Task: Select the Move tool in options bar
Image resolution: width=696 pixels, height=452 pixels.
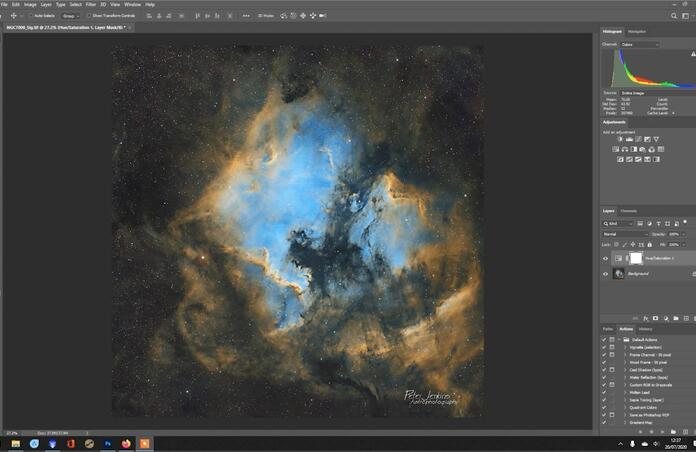Action: point(13,16)
